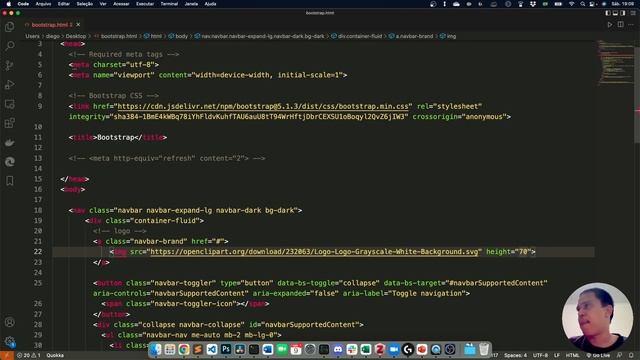The image size is (640, 360).
Task: Open the Editar menu
Action: (x=64, y=4)
